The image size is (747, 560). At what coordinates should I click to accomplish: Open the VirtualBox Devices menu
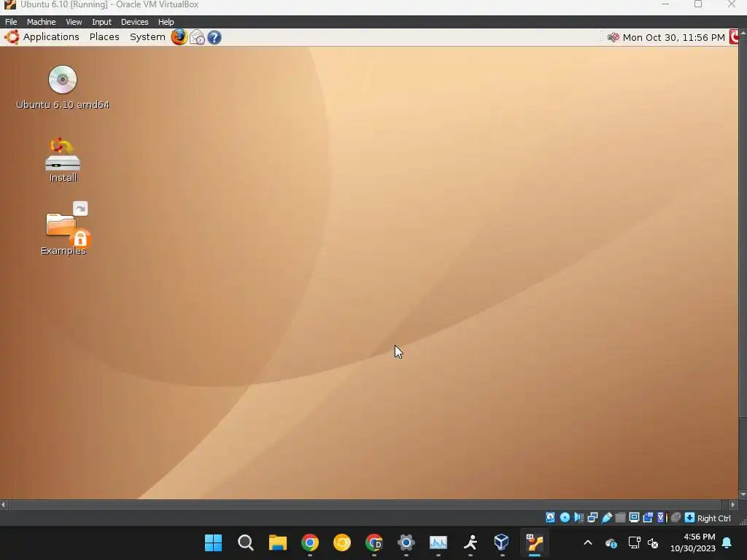coord(134,22)
